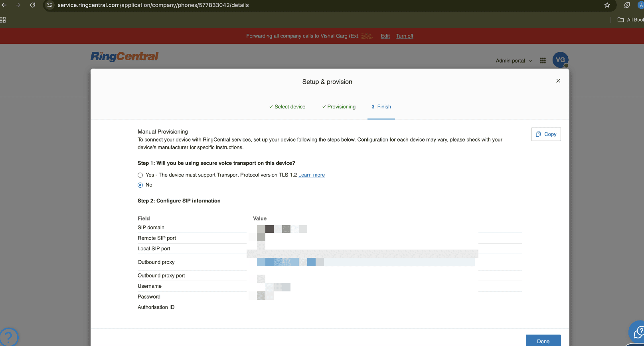Click the browser back arrow
The width and height of the screenshot is (644, 346).
click(x=4, y=5)
